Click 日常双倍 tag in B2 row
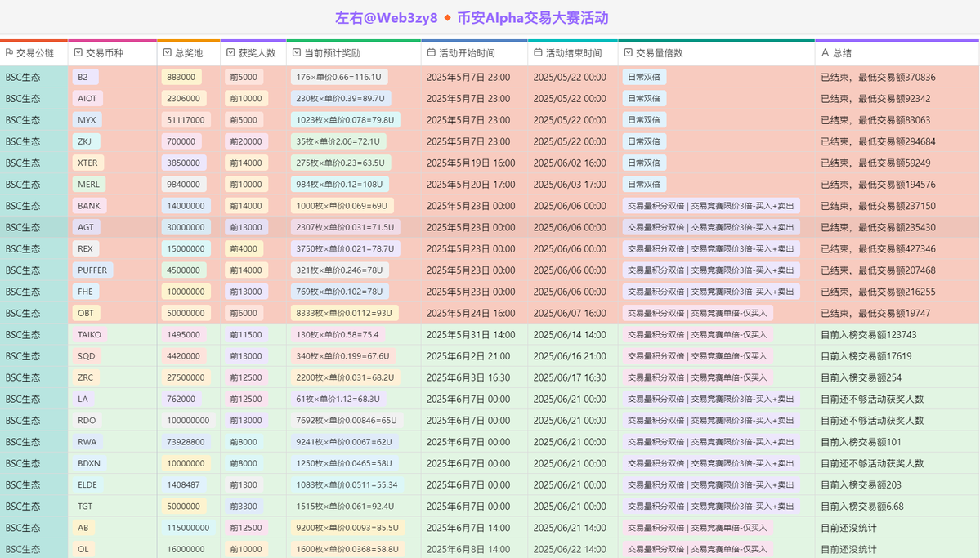 (x=644, y=78)
